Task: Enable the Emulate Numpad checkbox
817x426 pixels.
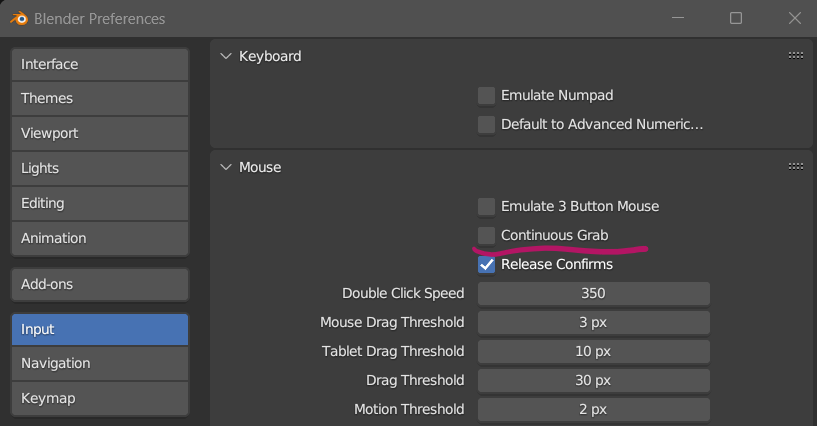Action: [x=487, y=96]
